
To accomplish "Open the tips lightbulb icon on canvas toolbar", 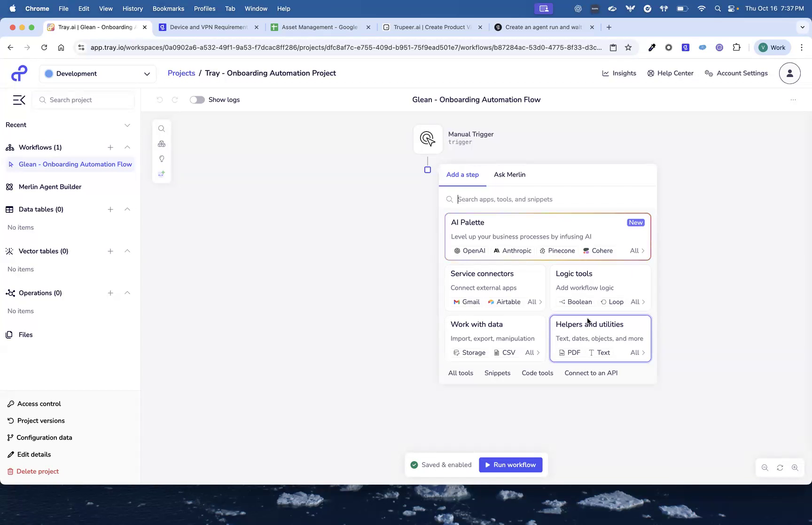I will [161, 159].
